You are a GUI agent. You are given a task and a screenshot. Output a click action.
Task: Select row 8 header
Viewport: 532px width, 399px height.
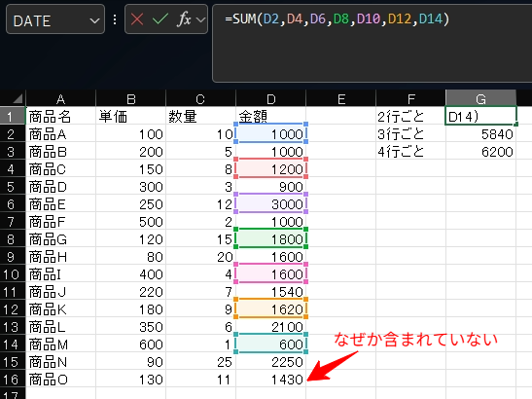[x=13, y=239]
